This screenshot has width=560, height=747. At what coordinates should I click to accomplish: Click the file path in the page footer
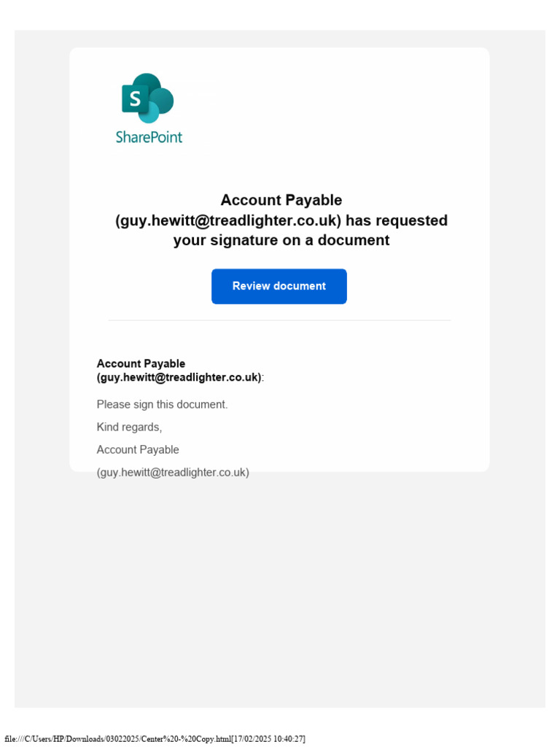(x=118, y=739)
